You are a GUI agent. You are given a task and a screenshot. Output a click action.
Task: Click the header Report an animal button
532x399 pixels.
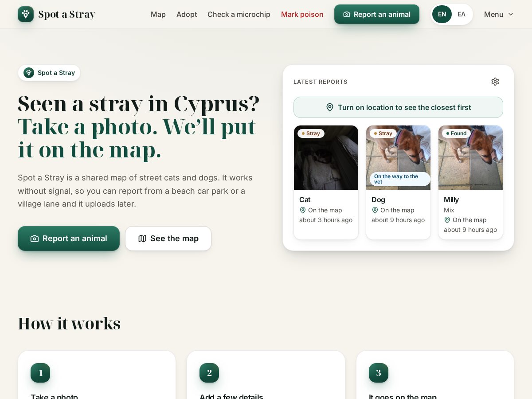coord(377,14)
